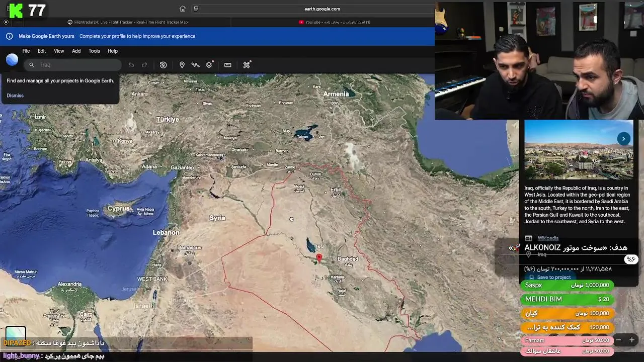Dismiss the projects tip popup

(x=15, y=96)
